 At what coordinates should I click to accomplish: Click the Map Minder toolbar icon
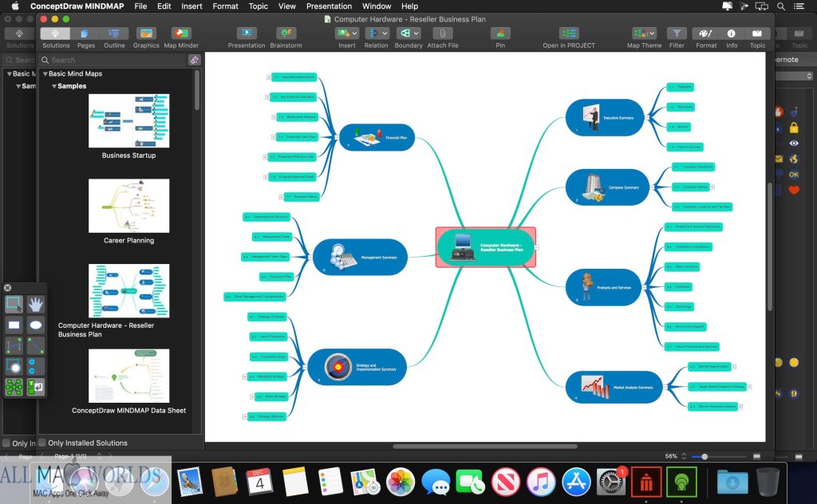click(x=181, y=33)
